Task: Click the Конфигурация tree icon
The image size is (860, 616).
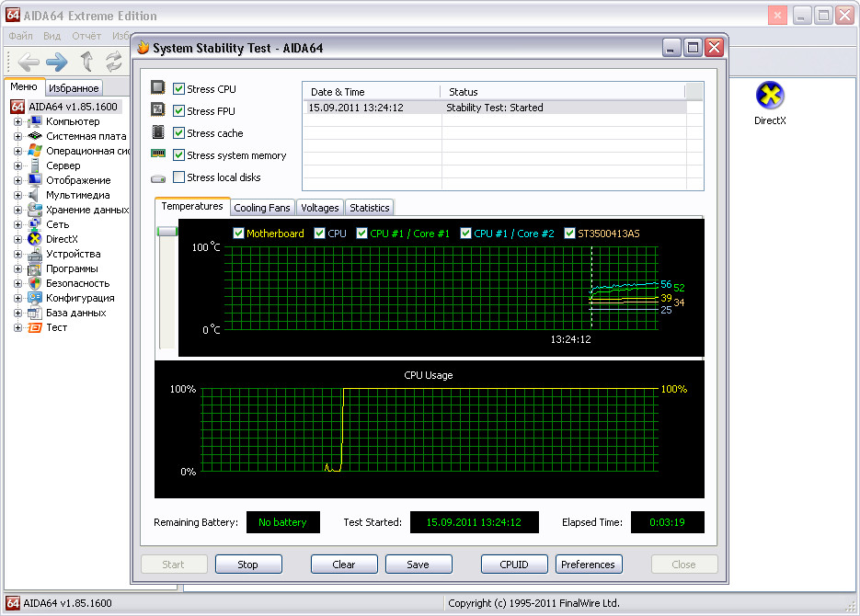Action: (x=35, y=298)
